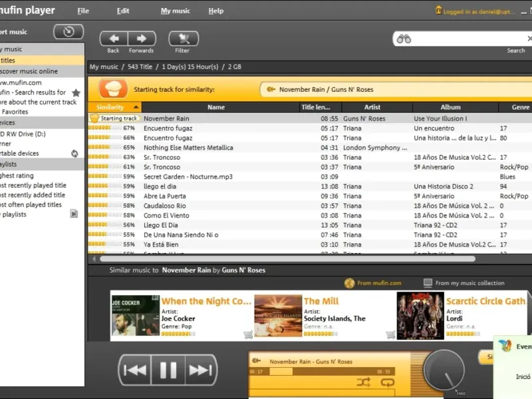
Task: Open the File menu
Action: 83,11
